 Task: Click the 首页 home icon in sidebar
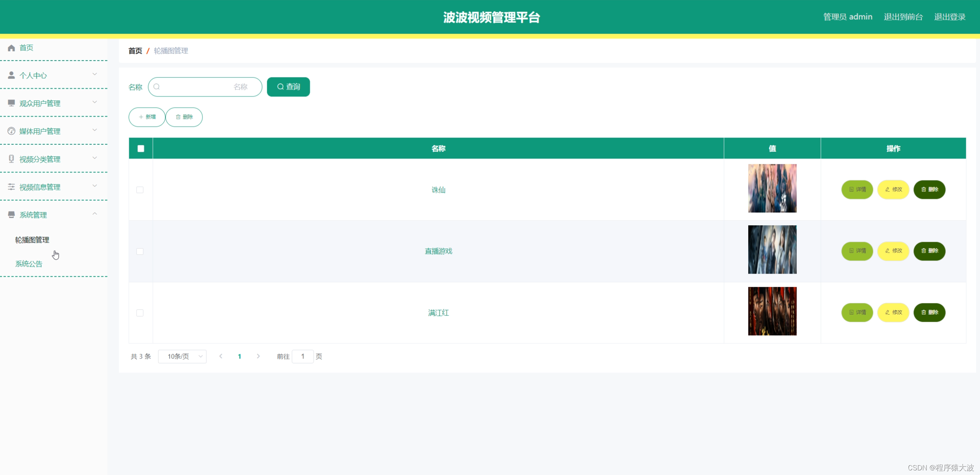(11, 47)
